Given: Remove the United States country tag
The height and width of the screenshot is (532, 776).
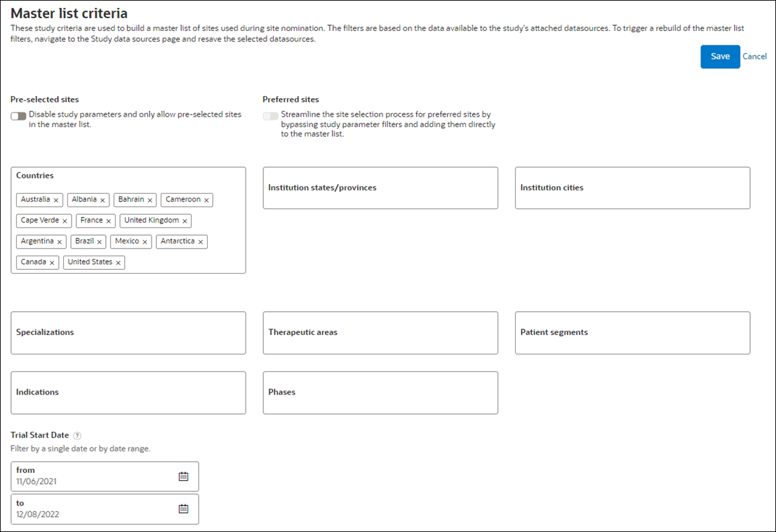Looking at the screenshot, I should 118,263.
